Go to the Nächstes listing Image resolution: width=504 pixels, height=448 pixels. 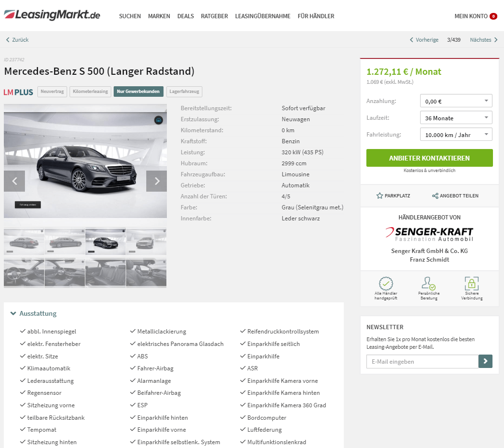pyautogui.click(x=484, y=40)
